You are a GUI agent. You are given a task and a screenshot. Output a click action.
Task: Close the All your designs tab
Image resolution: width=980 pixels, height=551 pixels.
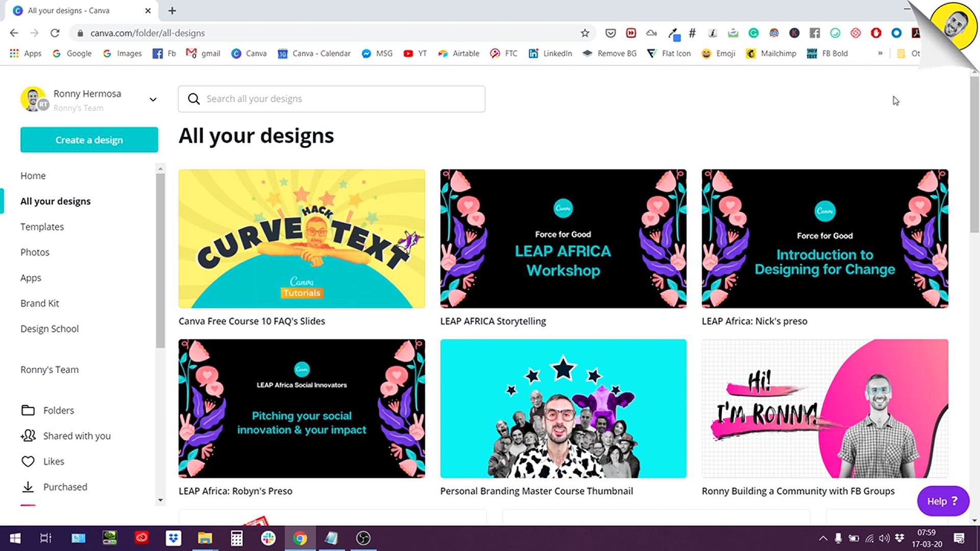click(x=148, y=11)
